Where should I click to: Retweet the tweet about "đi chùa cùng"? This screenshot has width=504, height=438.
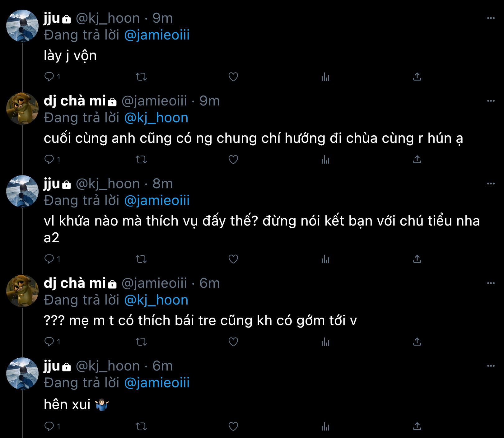[141, 160]
